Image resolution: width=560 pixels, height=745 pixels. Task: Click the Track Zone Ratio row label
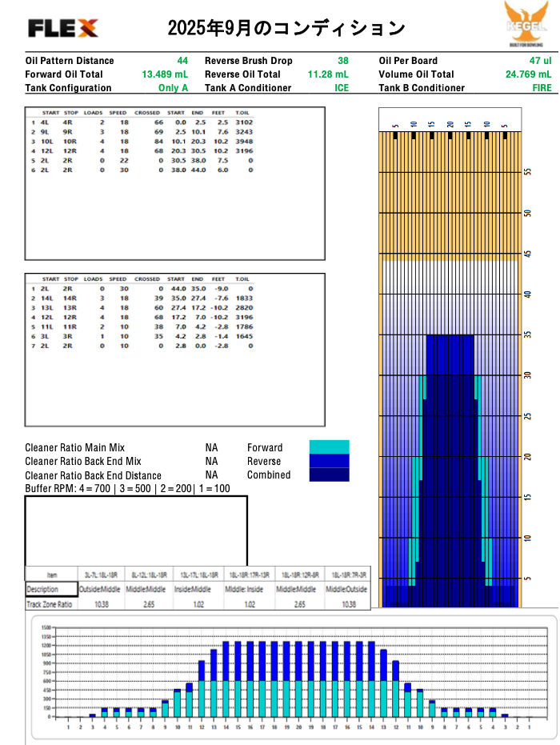[50, 604]
